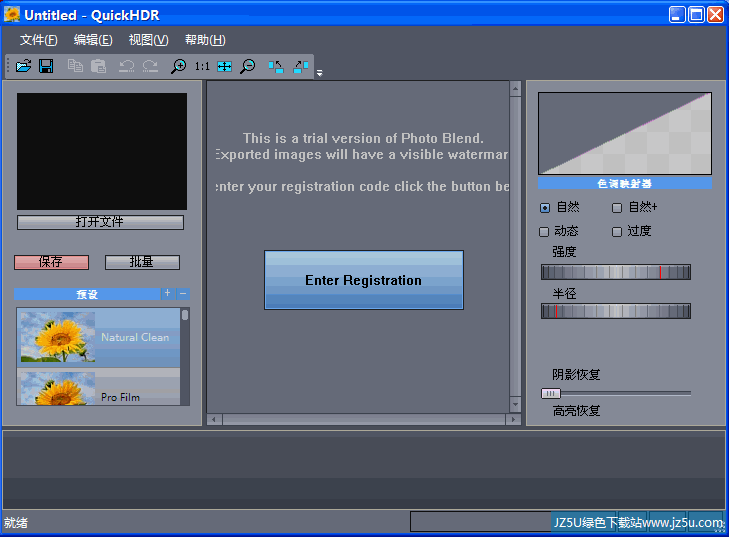Viewport: 729px width, 537px height.
Task: Fit image to window icon
Action: (225, 66)
